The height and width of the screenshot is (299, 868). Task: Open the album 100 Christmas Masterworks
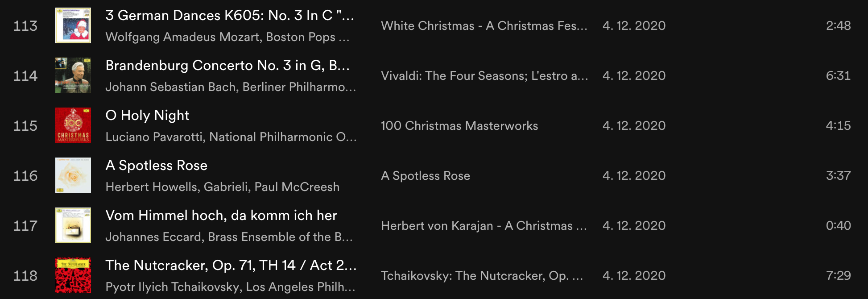tap(459, 126)
